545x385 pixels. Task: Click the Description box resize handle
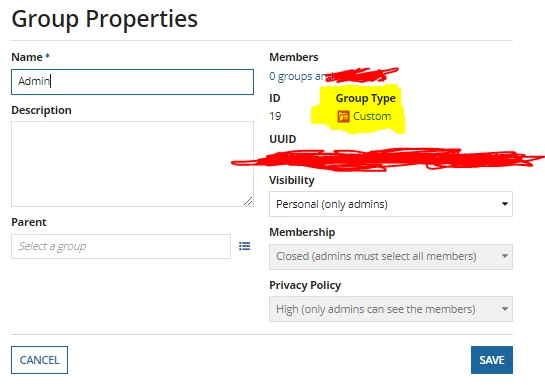[248, 201]
